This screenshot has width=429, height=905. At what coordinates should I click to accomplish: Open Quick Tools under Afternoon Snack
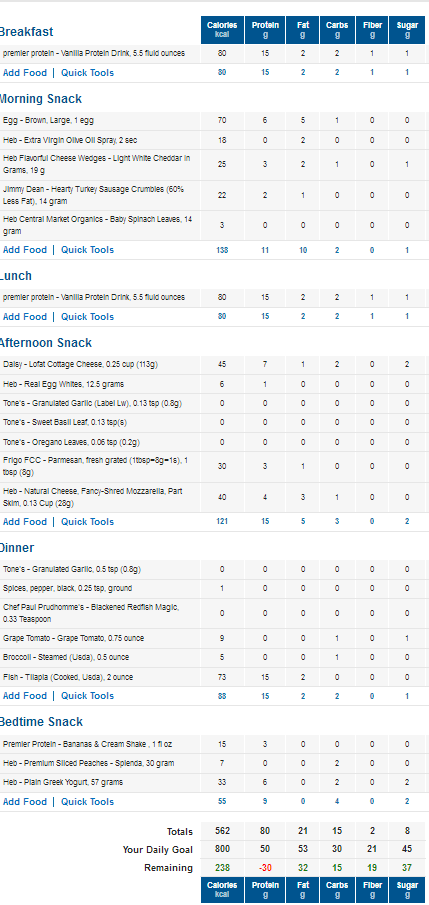click(87, 522)
